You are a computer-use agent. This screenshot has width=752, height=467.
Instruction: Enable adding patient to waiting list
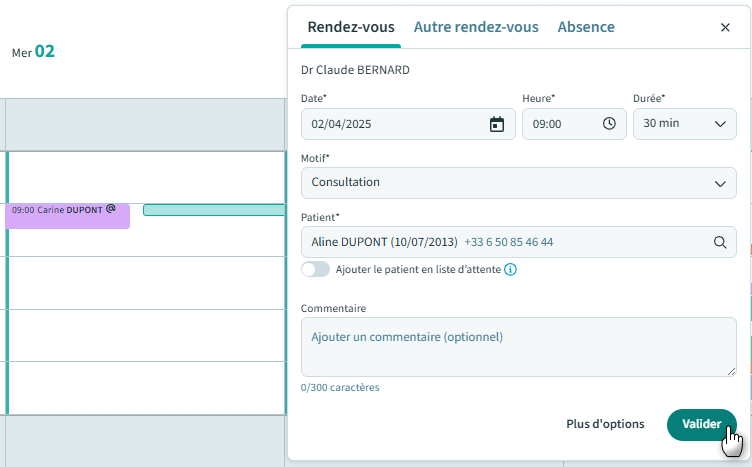(x=315, y=270)
